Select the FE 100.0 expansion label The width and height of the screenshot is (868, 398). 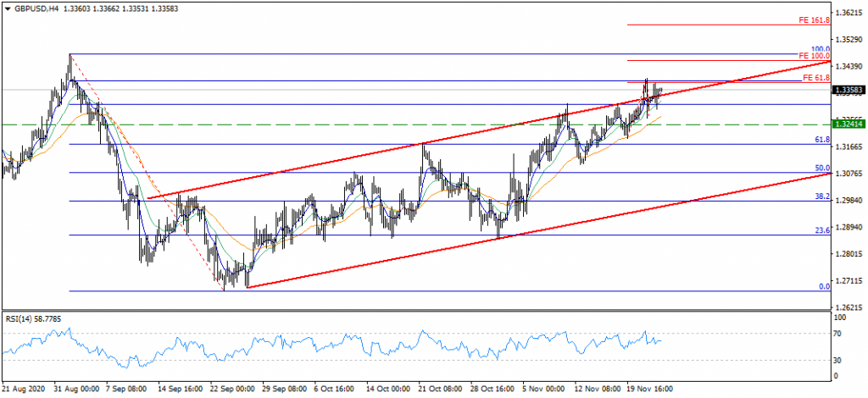click(x=815, y=56)
